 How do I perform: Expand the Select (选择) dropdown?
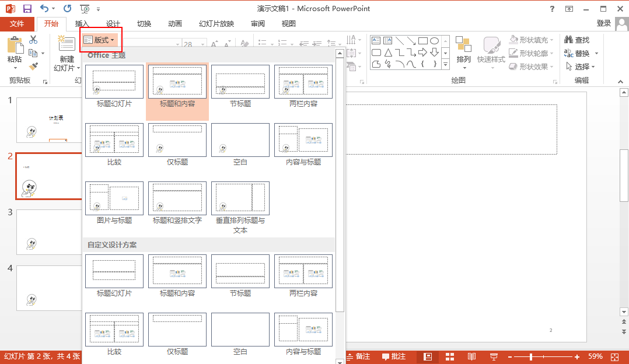point(581,66)
